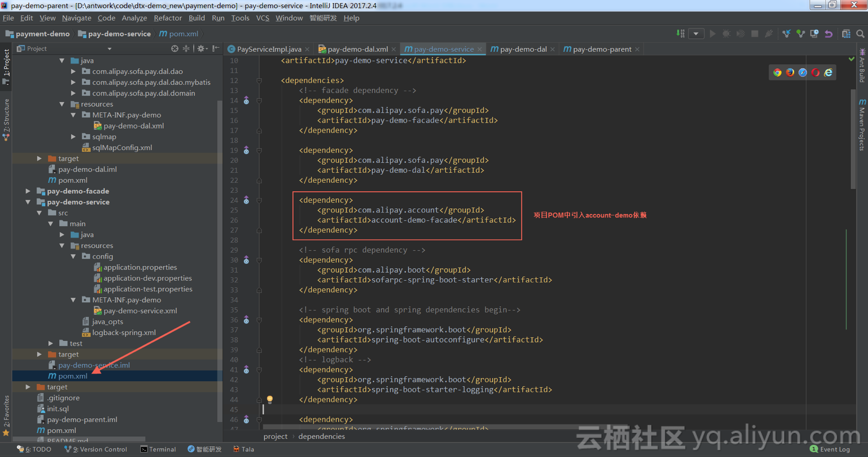Toggle the 1: Project side panel
Image resolution: width=868 pixels, height=457 pixels.
(x=6, y=67)
